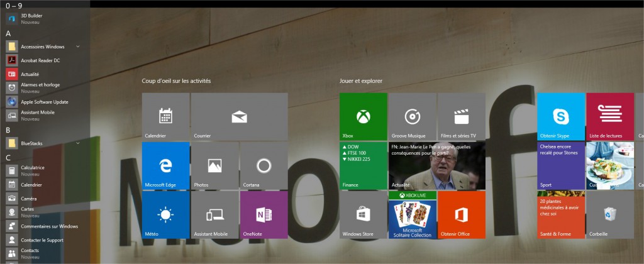
Task: Open the 3D Builder app icon
Action: pos(12,19)
